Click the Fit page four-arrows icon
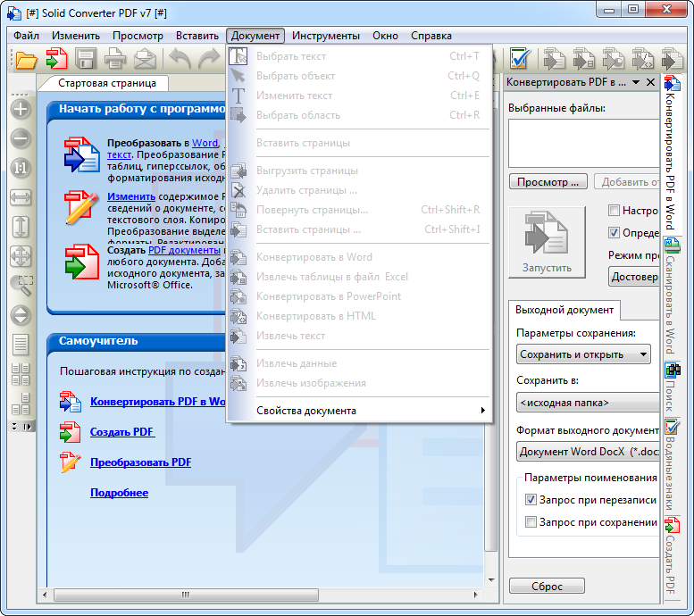The image size is (694, 616). coord(21,256)
